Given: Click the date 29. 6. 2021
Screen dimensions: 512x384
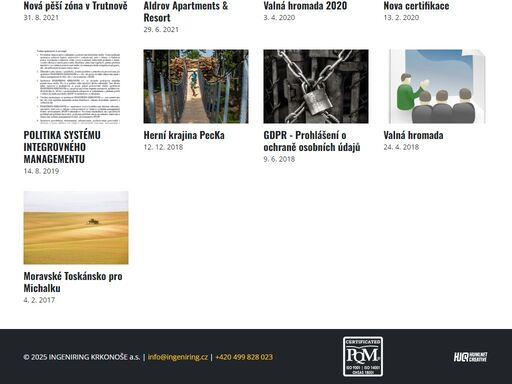Looking at the screenshot, I should pyautogui.click(x=161, y=30).
